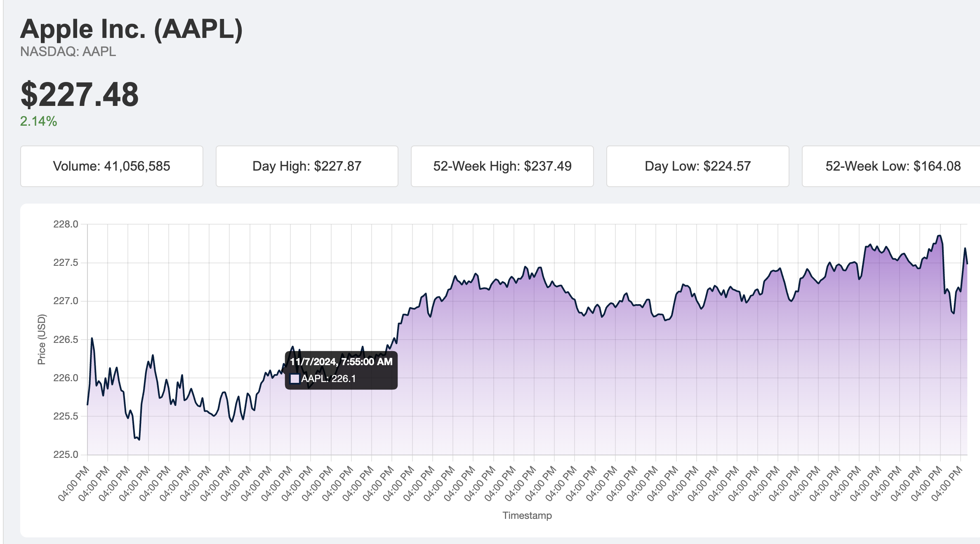Select the Day Low: $224.57 card
The image size is (980, 544).
(697, 166)
